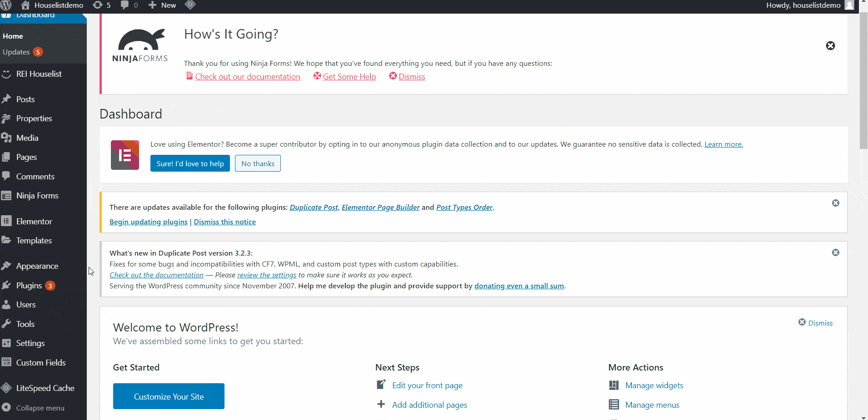The width and height of the screenshot is (868, 420).
Task: Click review the settings link
Action: click(267, 275)
